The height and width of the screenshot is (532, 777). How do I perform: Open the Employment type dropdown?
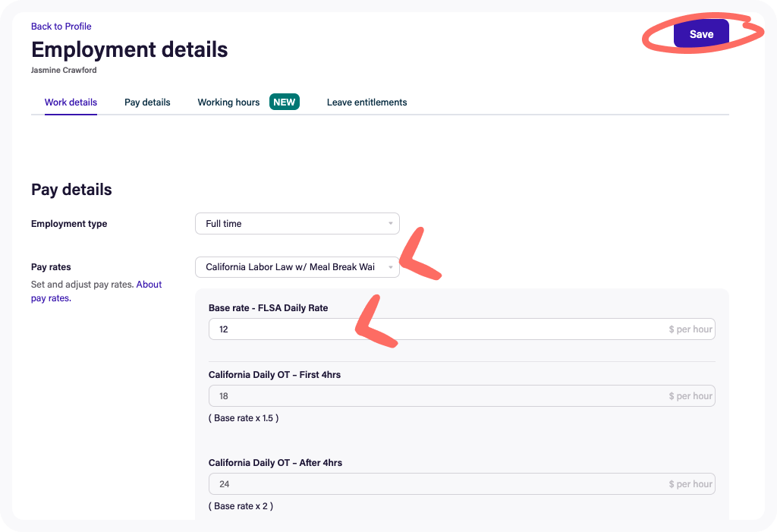pyautogui.click(x=297, y=224)
